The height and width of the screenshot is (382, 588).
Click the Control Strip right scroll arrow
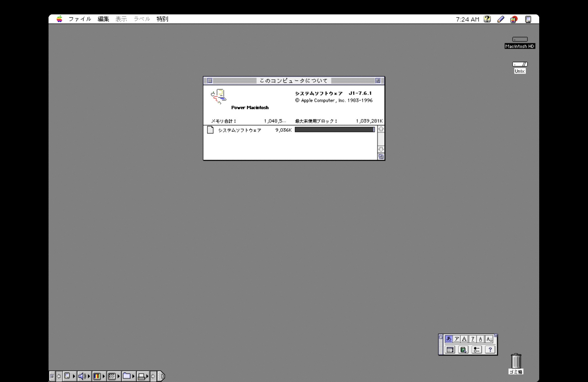pyautogui.click(x=153, y=376)
